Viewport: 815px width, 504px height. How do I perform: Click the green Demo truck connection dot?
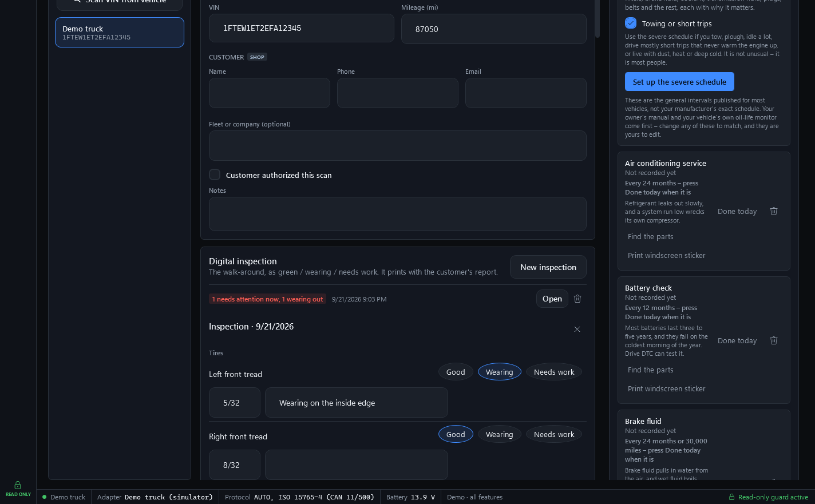(44, 497)
